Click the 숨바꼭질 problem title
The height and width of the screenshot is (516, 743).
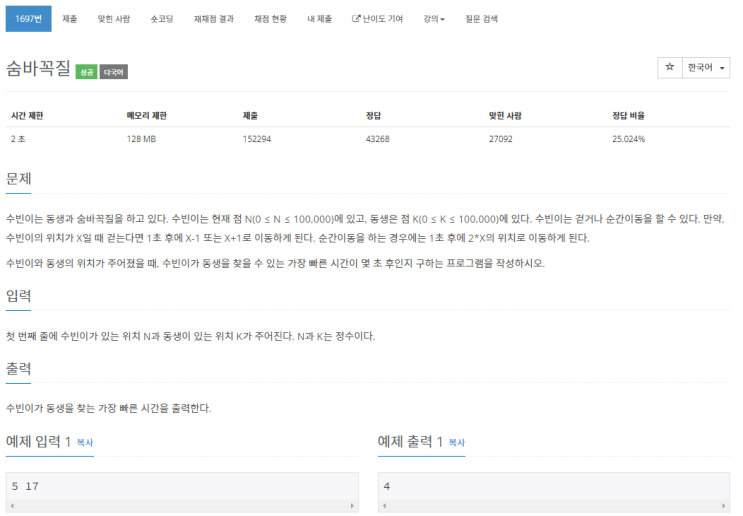click(x=38, y=68)
